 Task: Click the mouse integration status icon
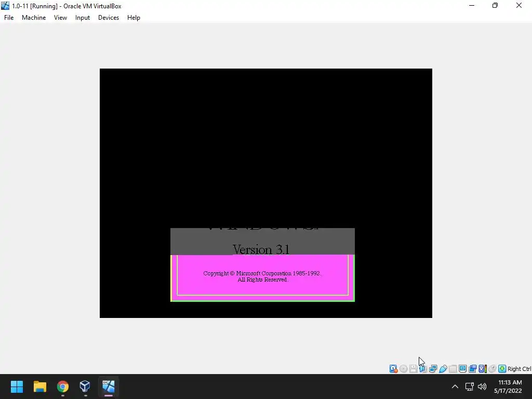pos(493,368)
